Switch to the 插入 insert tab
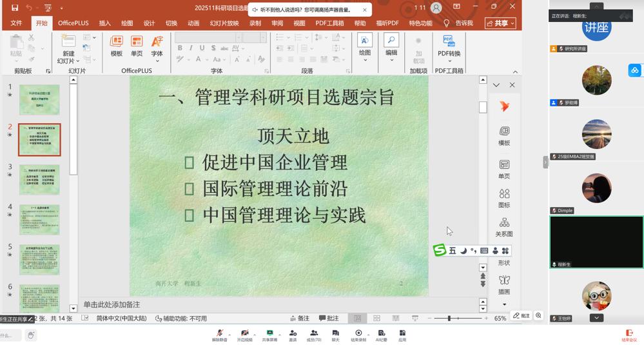The height and width of the screenshot is (345, 644). (x=104, y=23)
